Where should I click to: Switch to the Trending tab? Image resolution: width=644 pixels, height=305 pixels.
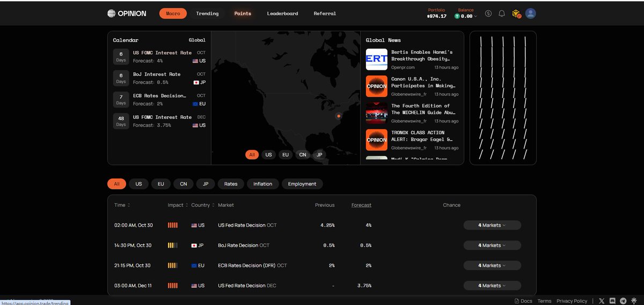(x=207, y=13)
